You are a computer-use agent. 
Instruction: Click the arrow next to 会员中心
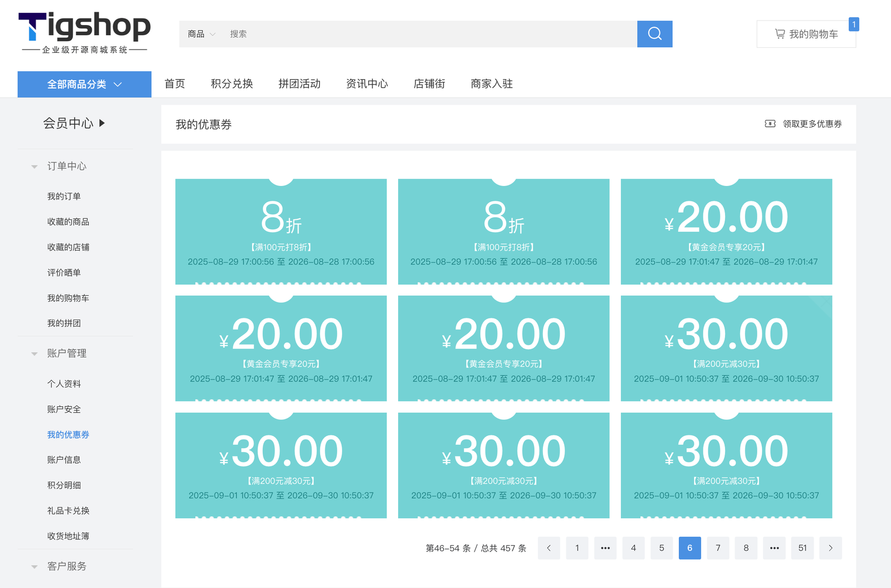pyautogui.click(x=102, y=123)
